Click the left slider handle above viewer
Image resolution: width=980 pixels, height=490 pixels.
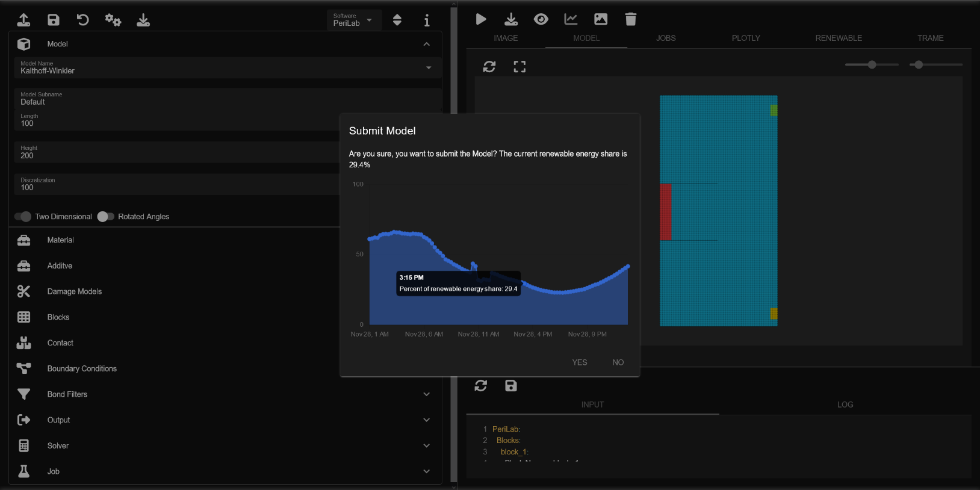[x=872, y=64]
